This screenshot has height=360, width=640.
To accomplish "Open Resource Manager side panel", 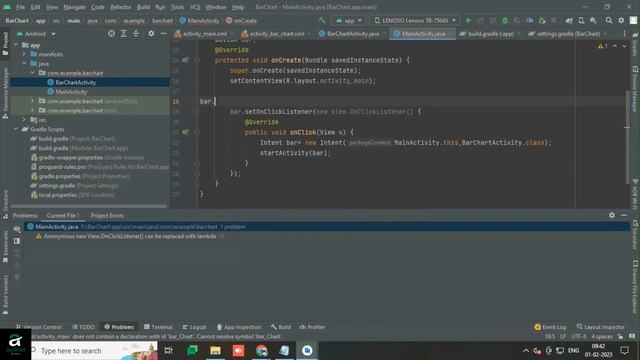I will click(x=5, y=93).
